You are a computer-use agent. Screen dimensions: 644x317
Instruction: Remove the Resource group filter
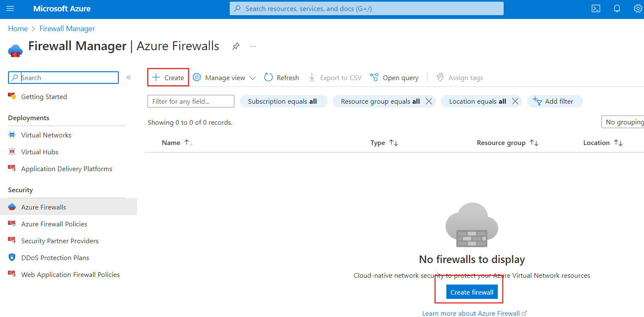point(429,101)
